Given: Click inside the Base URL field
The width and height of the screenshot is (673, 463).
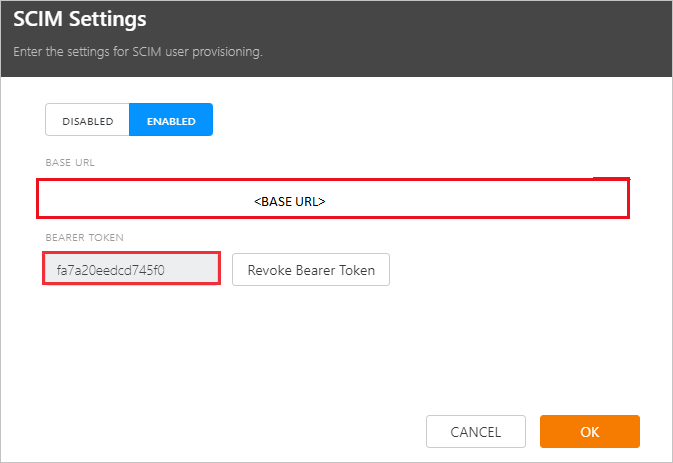Looking at the screenshot, I should 332,199.
